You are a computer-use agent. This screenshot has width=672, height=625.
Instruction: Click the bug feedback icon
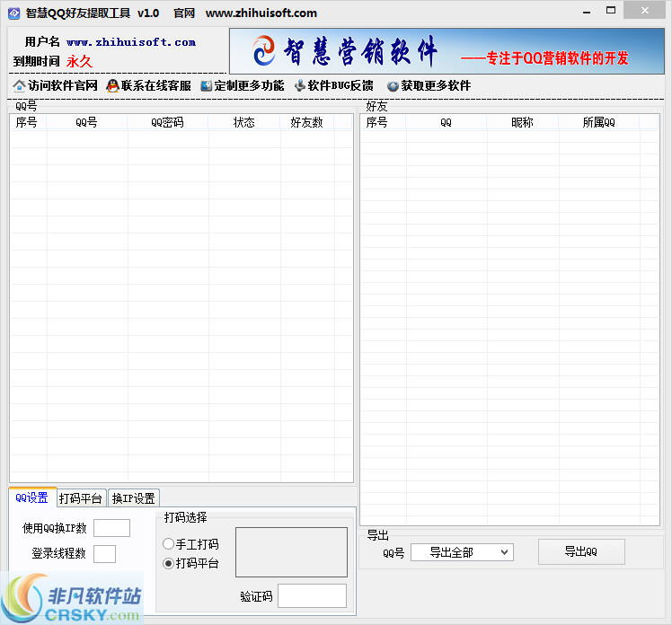coord(300,85)
